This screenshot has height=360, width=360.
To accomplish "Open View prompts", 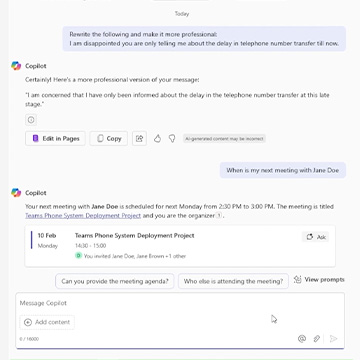I will (x=319, y=280).
